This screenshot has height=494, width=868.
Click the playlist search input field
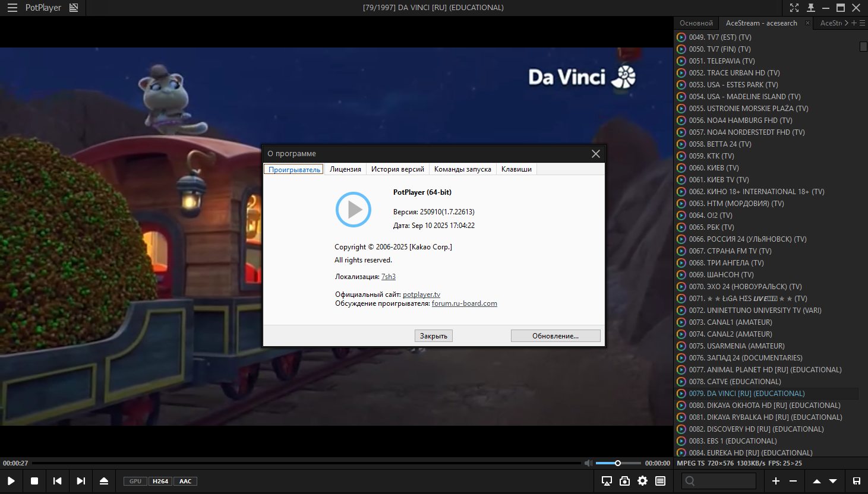[719, 481]
